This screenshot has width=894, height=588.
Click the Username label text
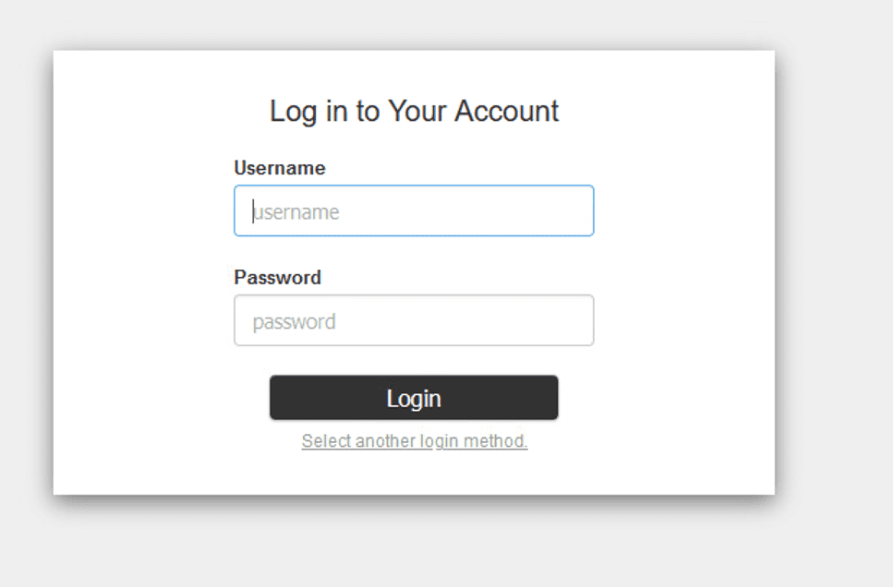coord(279,168)
